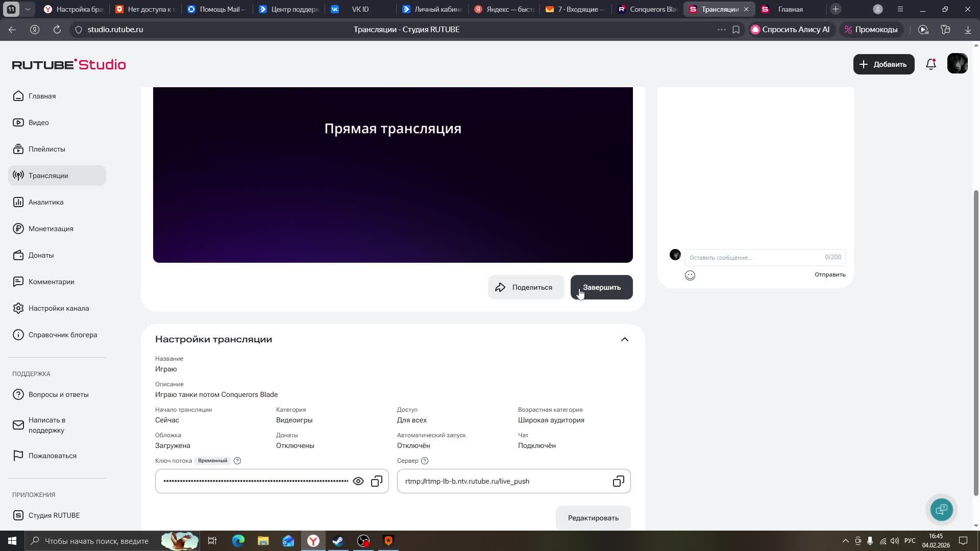Click Написать в поддержку
980x551 pixels.
tap(57, 425)
